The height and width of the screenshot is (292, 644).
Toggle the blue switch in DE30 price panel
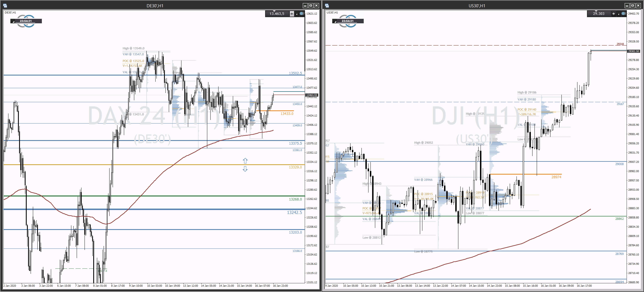pyautogui.click(x=302, y=13)
